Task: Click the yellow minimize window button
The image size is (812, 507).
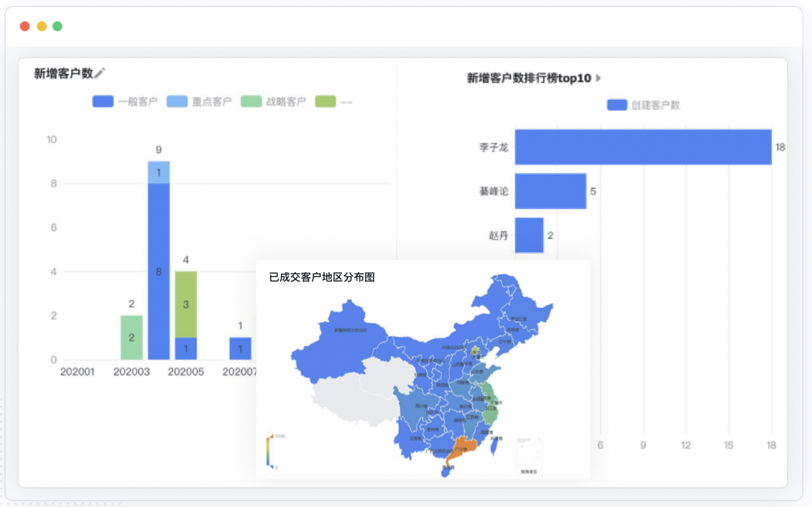Action: pyautogui.click(x=42, y=26)
